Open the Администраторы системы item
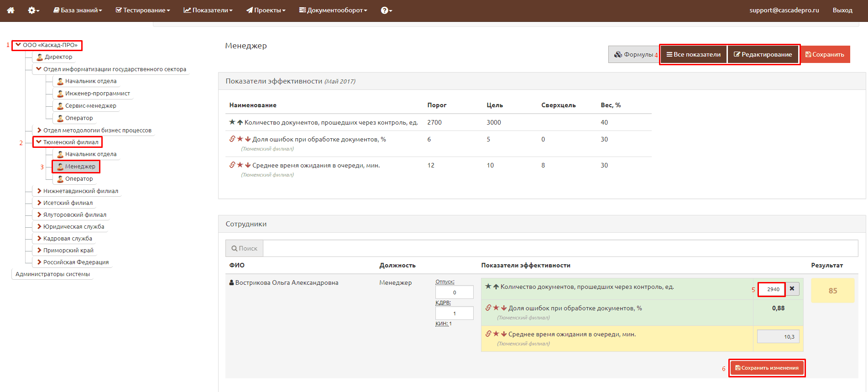Image resolution: width=868 pixels, height=392 pixels. [x=52, y=274]
